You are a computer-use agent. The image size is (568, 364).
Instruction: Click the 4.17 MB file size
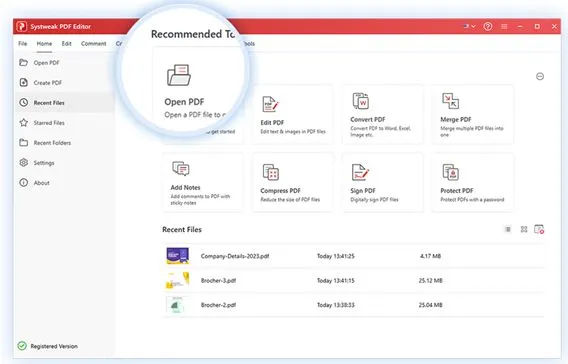[430, 256]
